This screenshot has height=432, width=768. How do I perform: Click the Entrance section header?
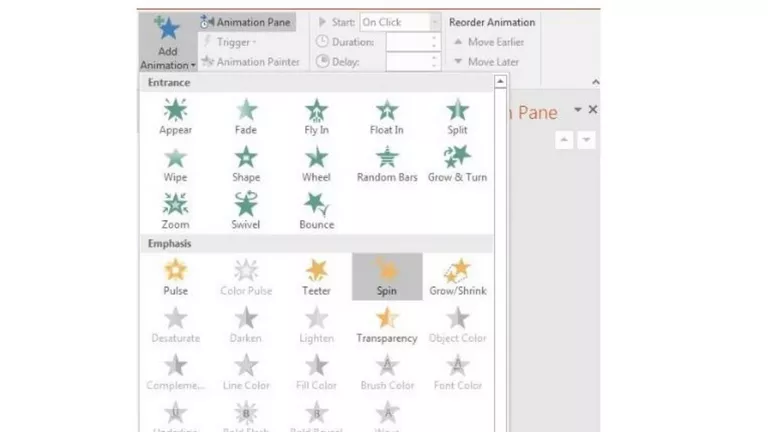point(316,82)
